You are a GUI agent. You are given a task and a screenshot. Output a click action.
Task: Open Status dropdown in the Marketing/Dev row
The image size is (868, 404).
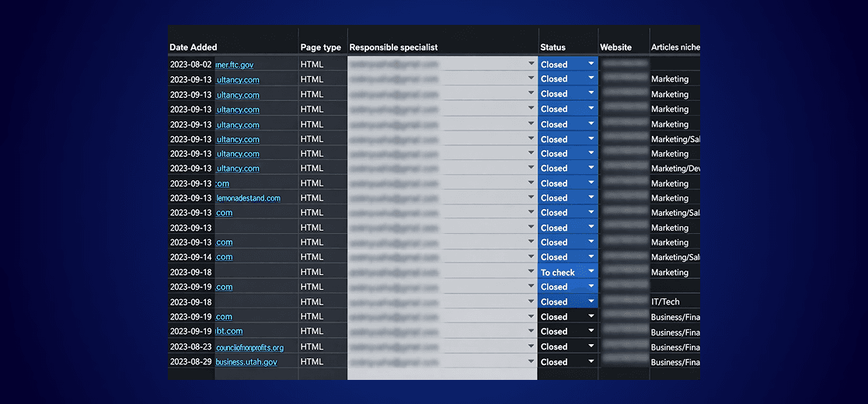[x=591, y=168]
